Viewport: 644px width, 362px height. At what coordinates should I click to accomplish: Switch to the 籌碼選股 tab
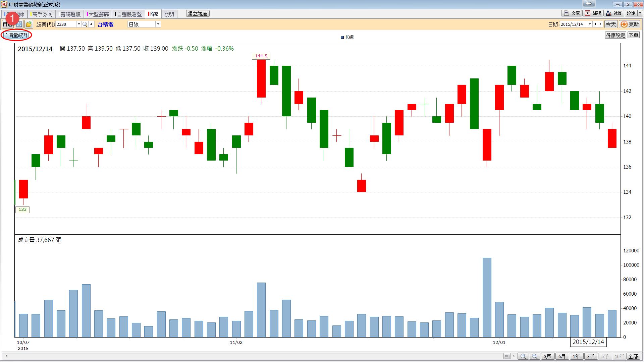(70, 14)
